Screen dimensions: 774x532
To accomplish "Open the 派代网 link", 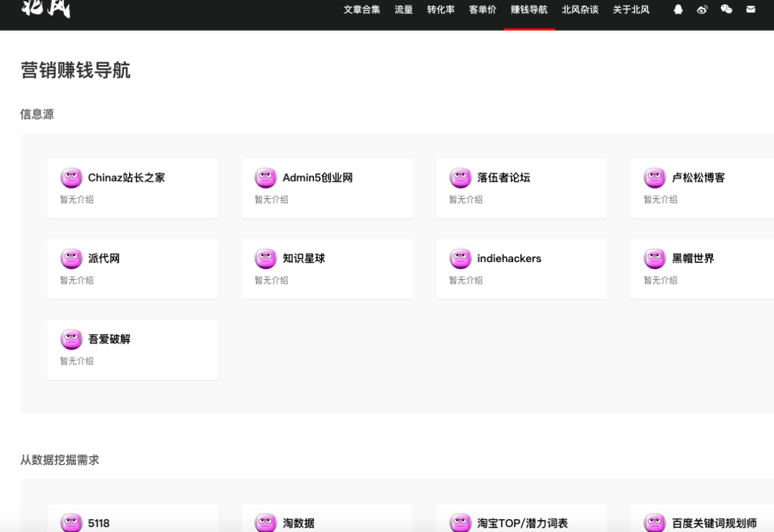I will pos(104,258).
